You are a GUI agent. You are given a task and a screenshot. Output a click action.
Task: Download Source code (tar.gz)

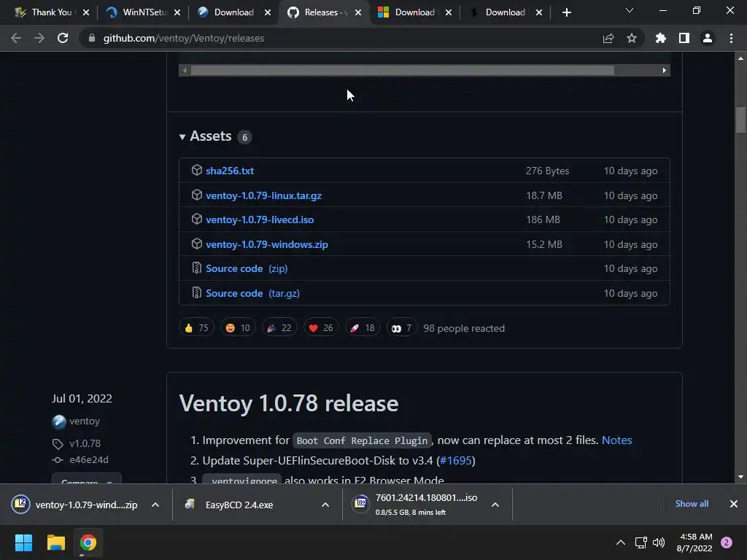click(x=252, y=293)
